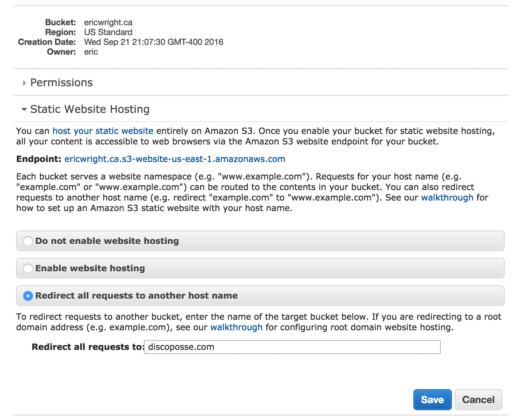Open walkthrough link about host name setup
Image resolution: width=513 pixels, height=420 pixels.
click(x=447, y=198)
